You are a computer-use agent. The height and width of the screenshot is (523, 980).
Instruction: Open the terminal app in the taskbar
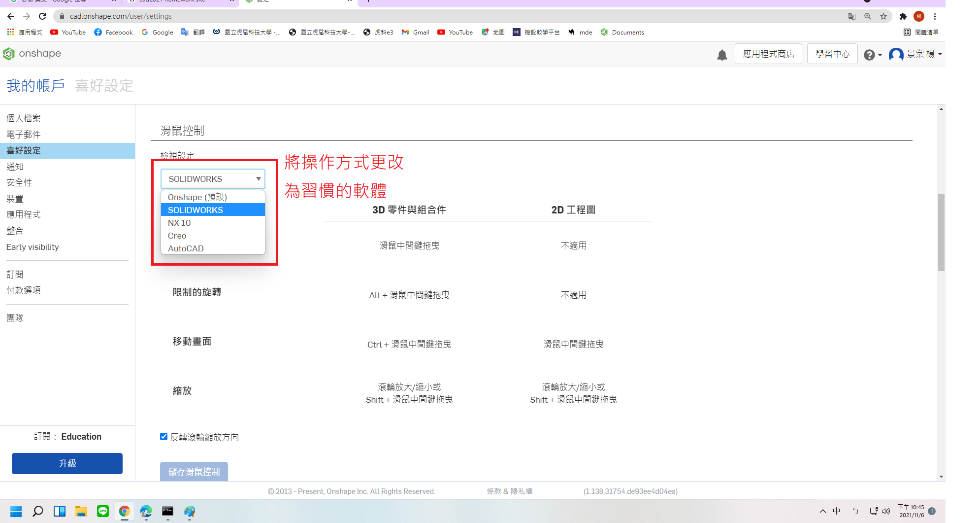point(168,511)
